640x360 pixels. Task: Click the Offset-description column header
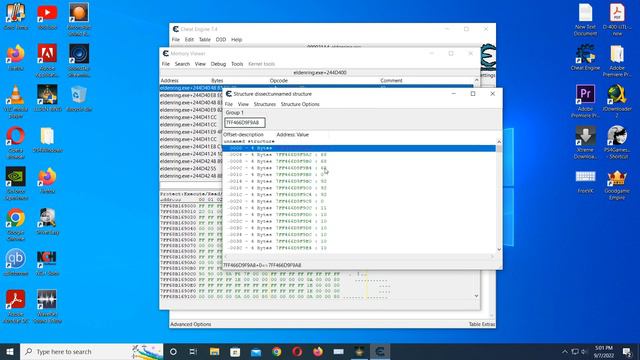pos(243,134)
